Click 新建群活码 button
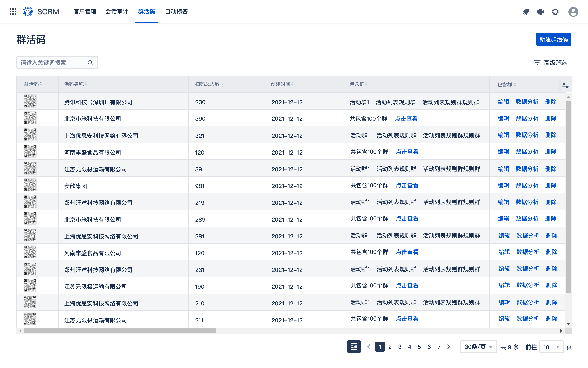Viewport: 588px width, 368px height. [553, 39]
